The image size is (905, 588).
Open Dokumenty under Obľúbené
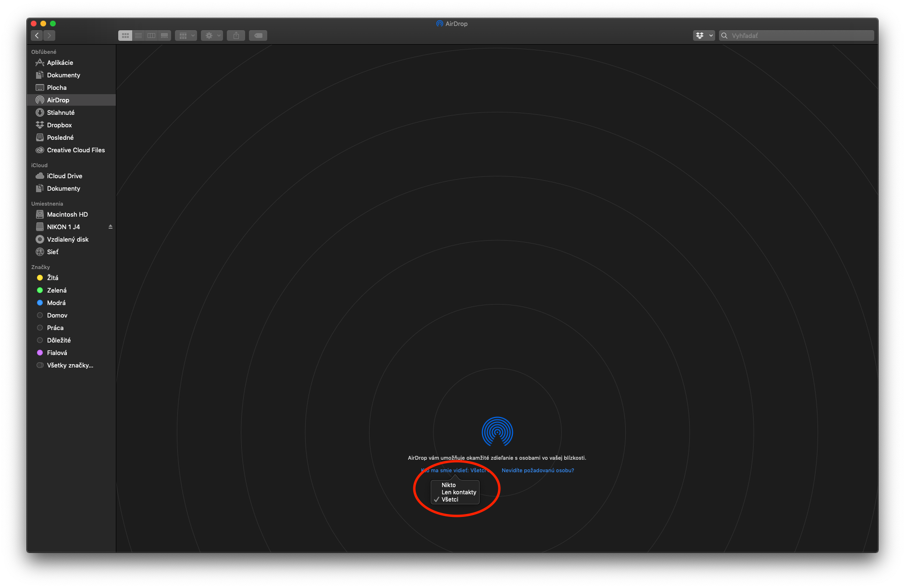pos(71,75)
